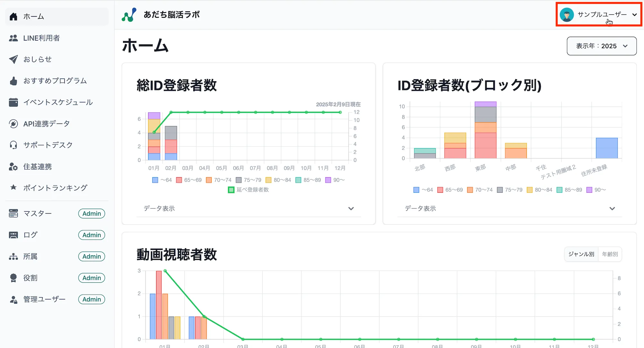The height and width of the screenshot is (348, 644).
Task: Click the 〜64 blue legend swatch
Action: pos(155,180)
